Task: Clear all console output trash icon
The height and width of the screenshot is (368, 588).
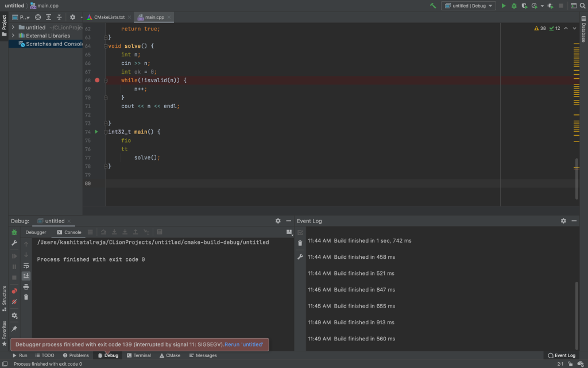Action: pos(26,297)
